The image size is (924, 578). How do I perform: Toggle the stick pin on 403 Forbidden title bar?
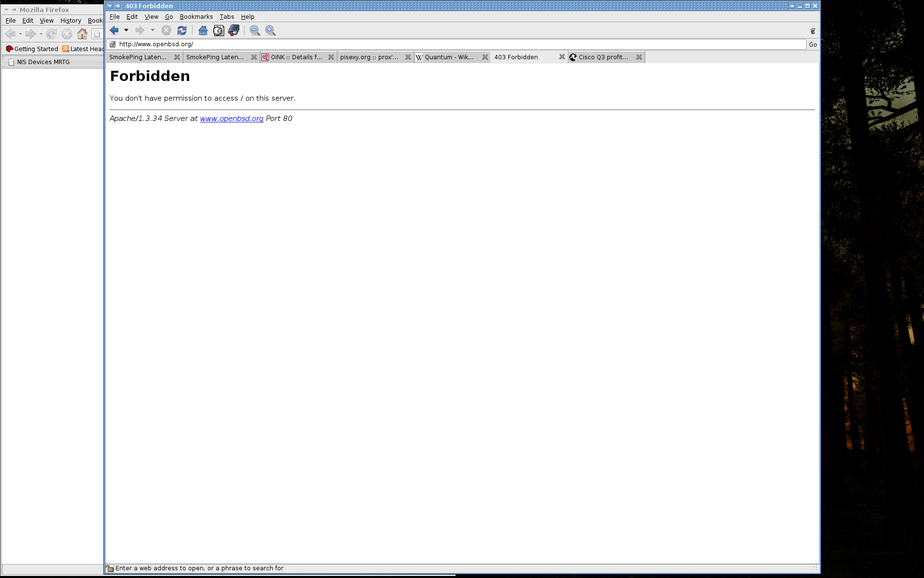[117, 6]
